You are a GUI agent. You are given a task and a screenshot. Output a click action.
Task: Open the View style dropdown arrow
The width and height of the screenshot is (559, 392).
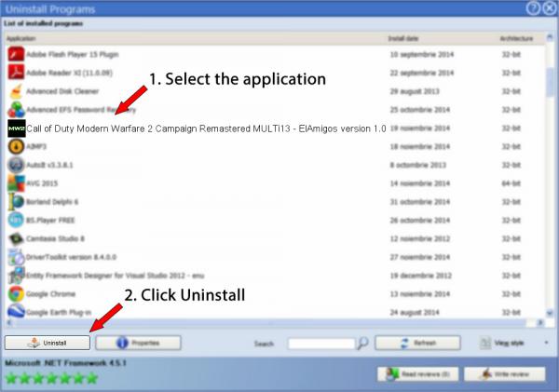click(546, 343)
